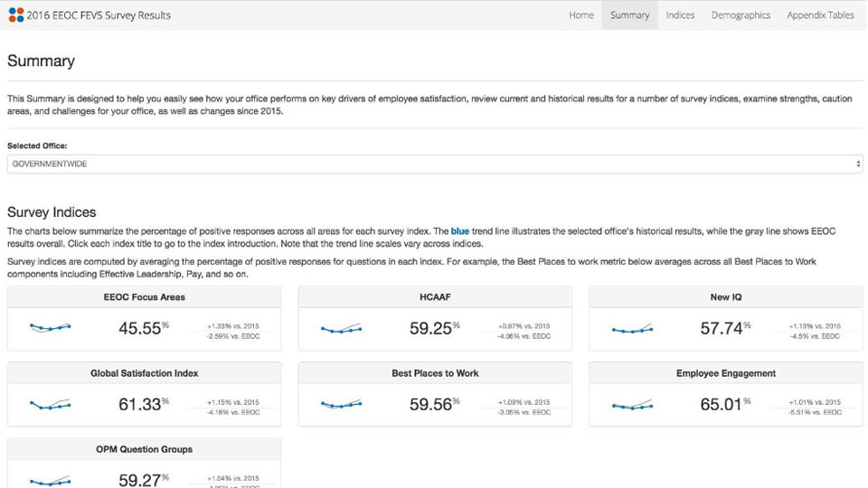Click the Employee Engagement trend sparkline
The height and width of the screenshot is (488, 868).
632,405
